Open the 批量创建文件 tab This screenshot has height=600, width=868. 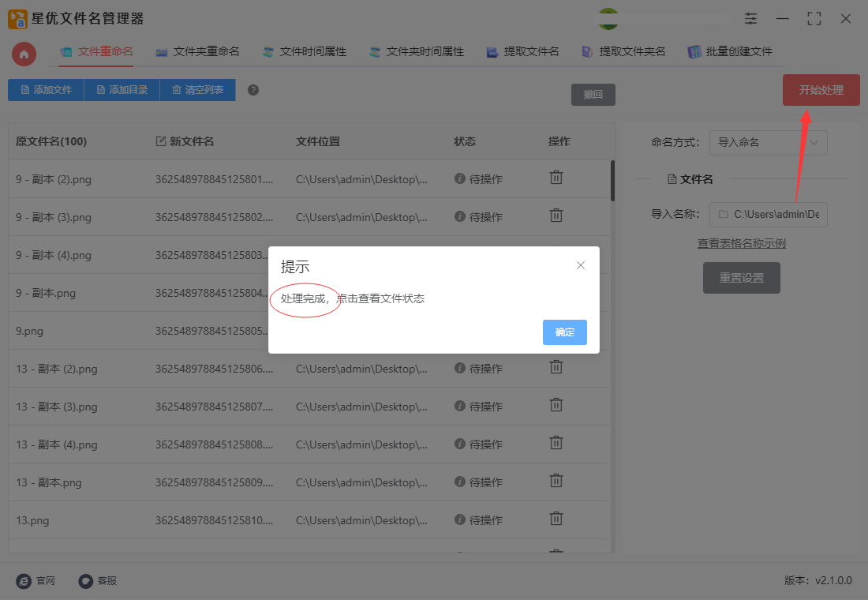point(730,51)
